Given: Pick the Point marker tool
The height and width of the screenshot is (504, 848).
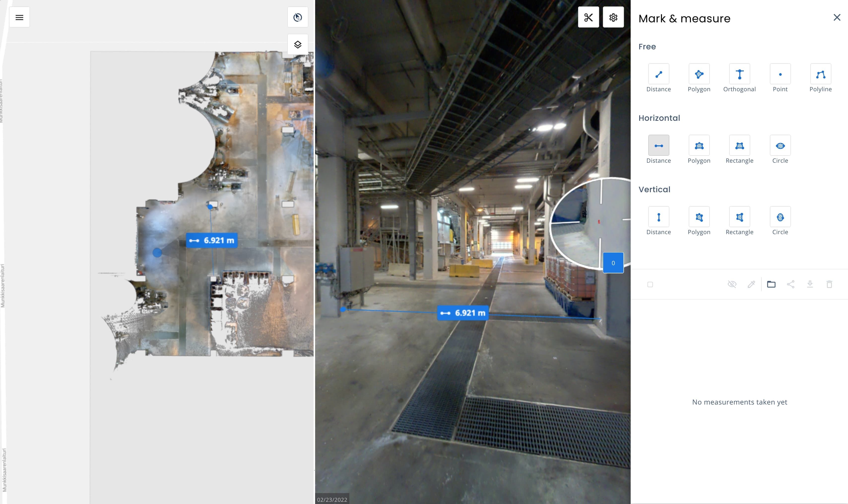Looking at the screenshot, I should click(x=780, y=74).
